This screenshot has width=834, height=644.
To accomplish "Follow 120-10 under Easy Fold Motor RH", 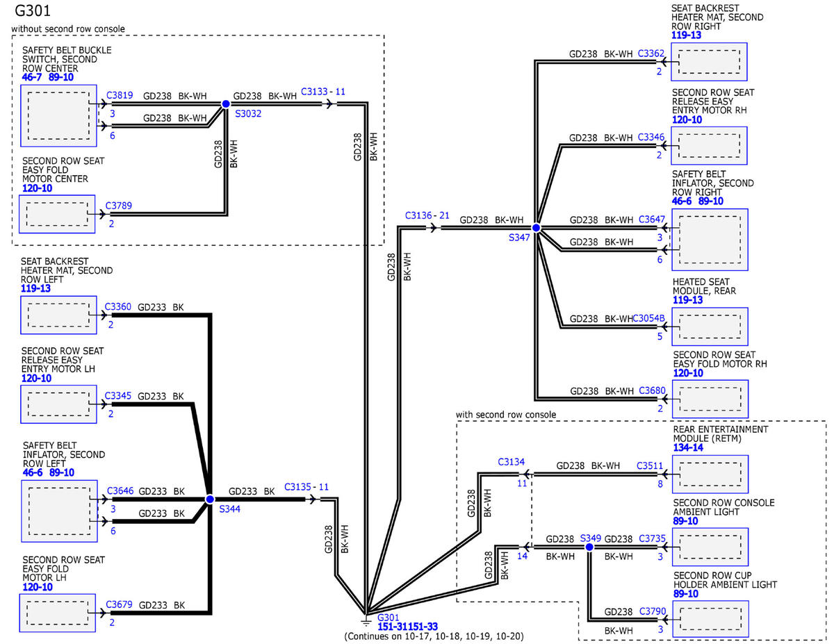I will (x=688, y=373).
